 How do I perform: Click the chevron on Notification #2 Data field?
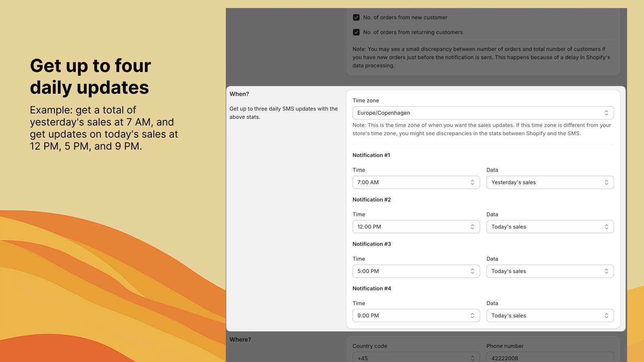point(607,226)
